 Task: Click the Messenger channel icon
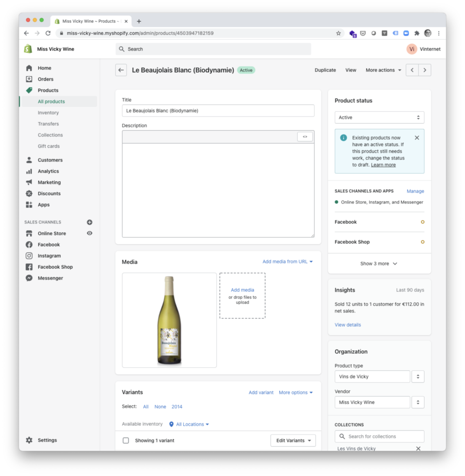pyautogui.click(x=29, y=278)
